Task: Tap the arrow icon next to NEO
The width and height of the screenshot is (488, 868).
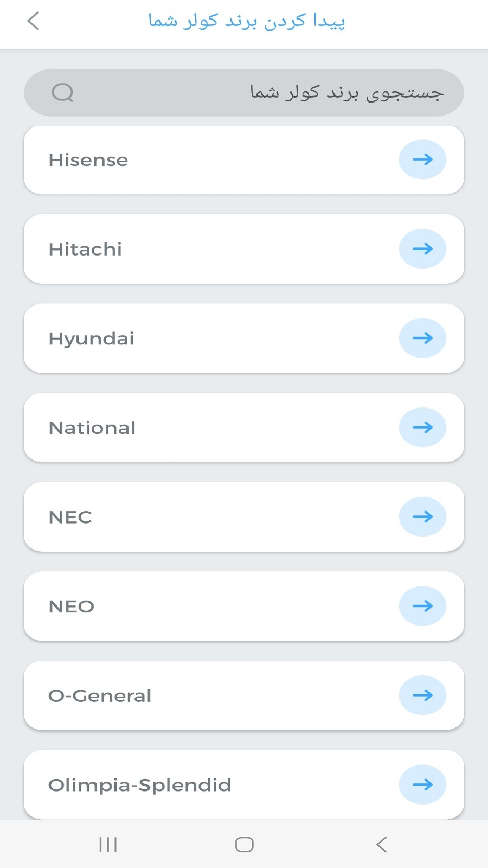Action: point(422,606)
